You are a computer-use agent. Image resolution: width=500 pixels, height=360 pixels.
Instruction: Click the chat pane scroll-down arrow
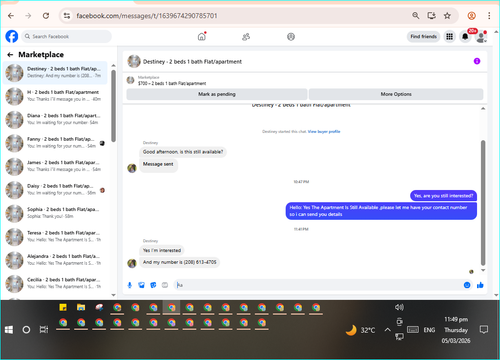point(483,270)
